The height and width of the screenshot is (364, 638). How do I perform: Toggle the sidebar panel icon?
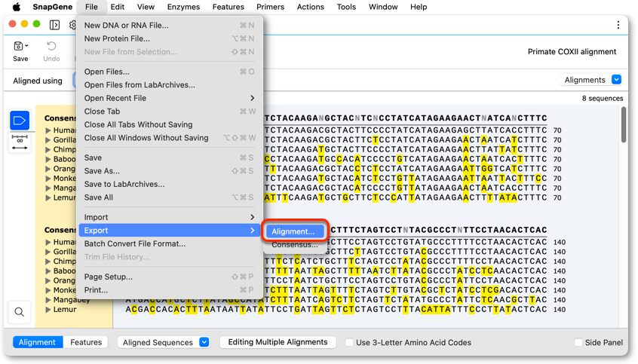point(54,25)
